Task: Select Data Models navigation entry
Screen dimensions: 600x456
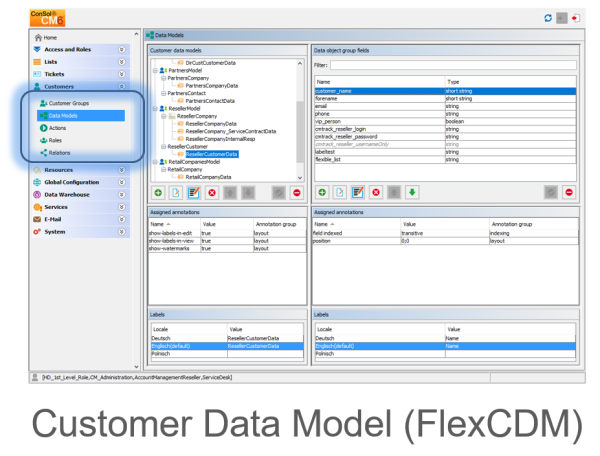Action: click(81, 116)
